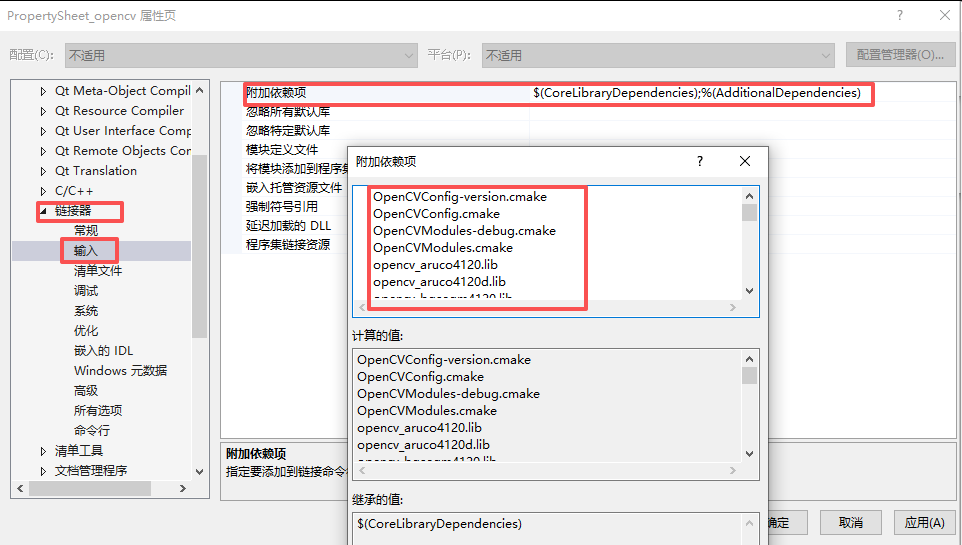Click help icon in 附加依赖项 dialog
962x545 pixels.
(699, 161)
